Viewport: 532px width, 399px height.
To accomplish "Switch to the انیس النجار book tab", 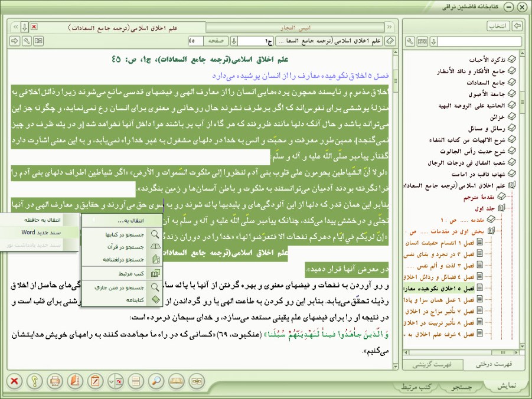I will click(295, 28).
